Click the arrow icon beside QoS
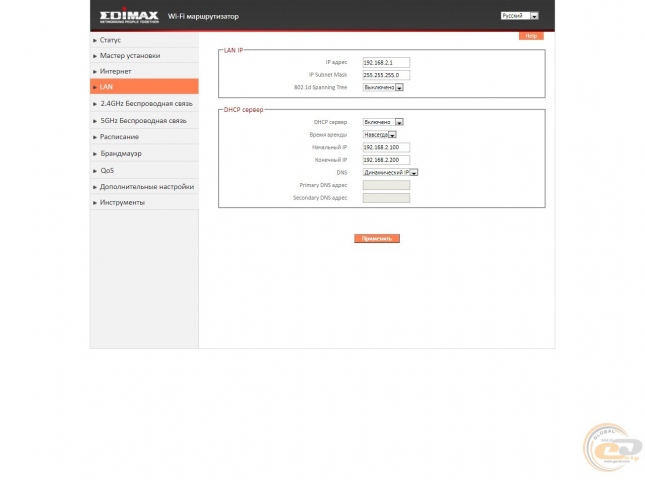645x480 pixels. click(95, 171)
